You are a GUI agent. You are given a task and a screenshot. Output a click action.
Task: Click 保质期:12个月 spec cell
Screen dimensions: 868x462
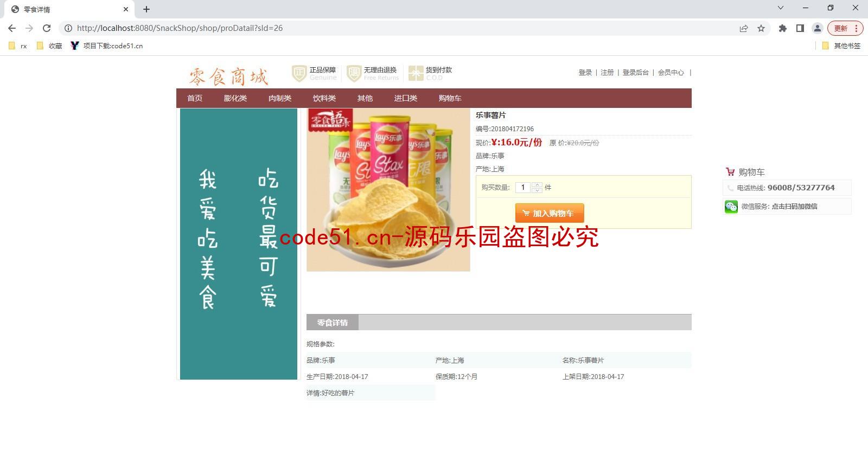click(x=456, y=377)
